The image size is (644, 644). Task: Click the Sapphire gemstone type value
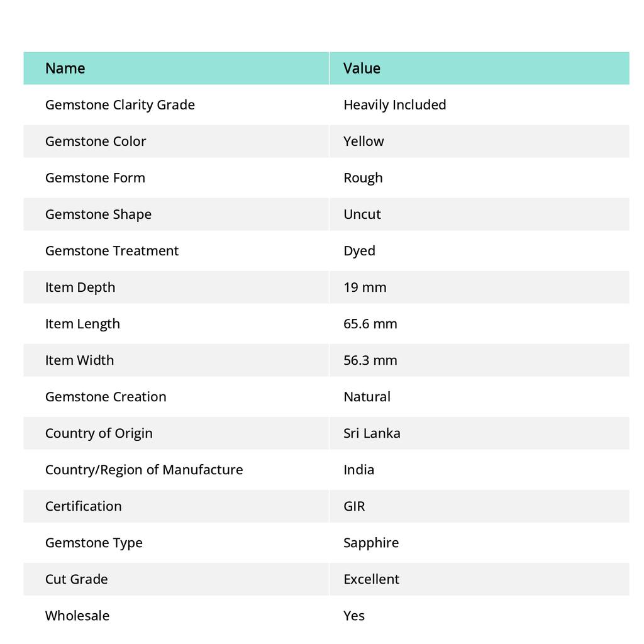tap(371, 543)
